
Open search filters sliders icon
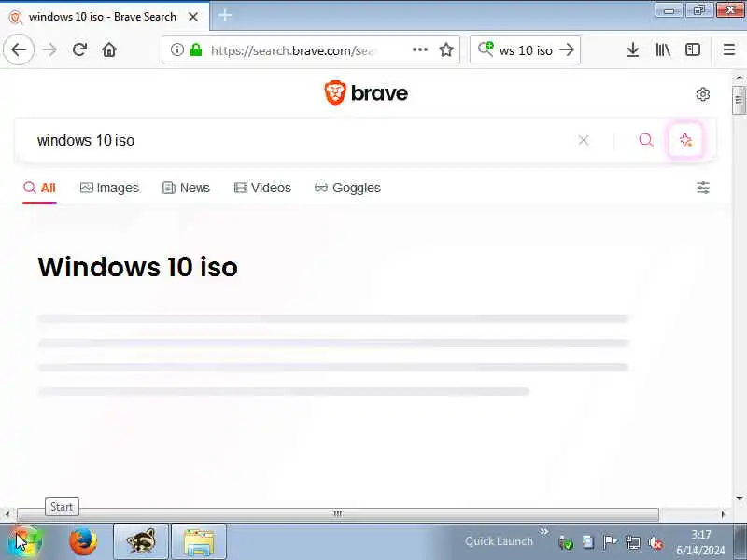click(x=703, y=188)
